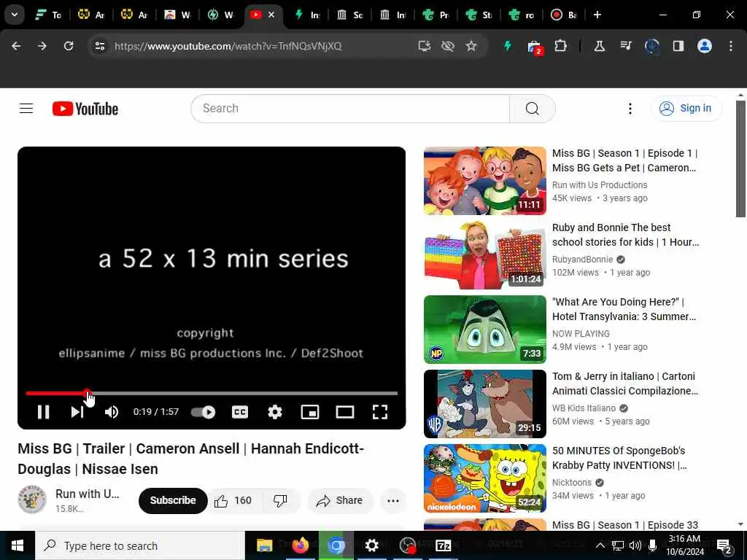Open the Chrome profile avatar
This screenshot has width=747, height=560.
click(705, 46)
